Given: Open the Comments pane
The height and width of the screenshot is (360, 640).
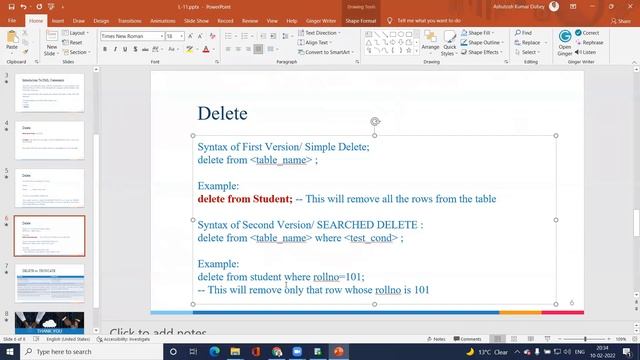Looking at the screenshot, I should pos(467,339).
